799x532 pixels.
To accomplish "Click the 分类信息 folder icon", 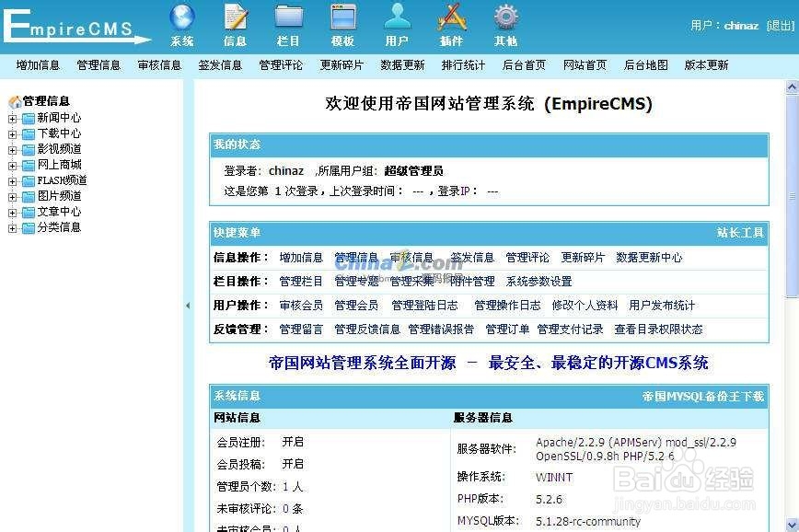I will coord(29,227).
